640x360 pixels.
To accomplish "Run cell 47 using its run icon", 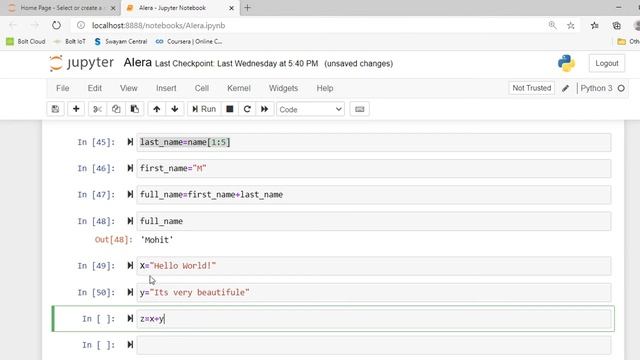I will (130, 194).
